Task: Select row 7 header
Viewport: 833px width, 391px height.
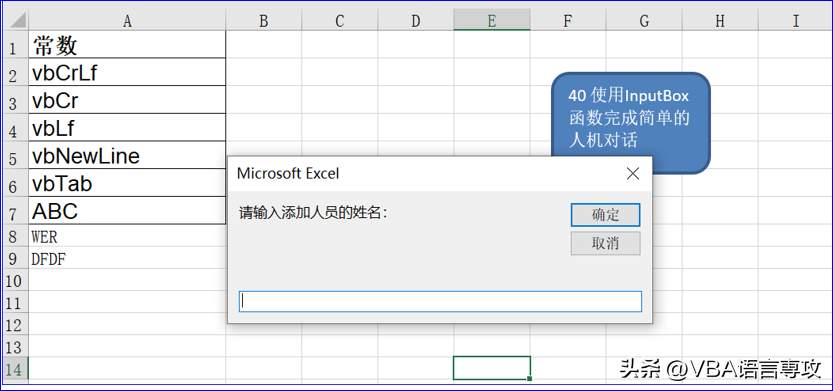Action: pyautogui.click(x=14, y=210)
